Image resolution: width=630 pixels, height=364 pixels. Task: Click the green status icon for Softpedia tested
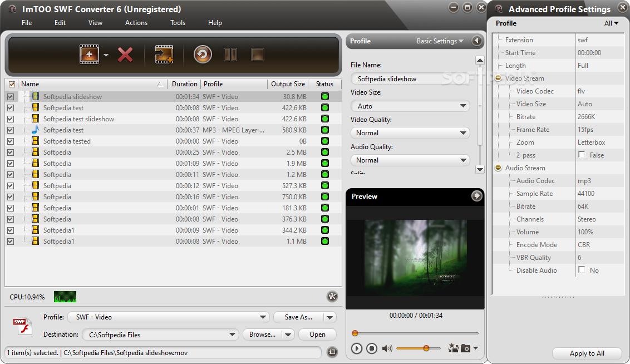tap(324, 141)
